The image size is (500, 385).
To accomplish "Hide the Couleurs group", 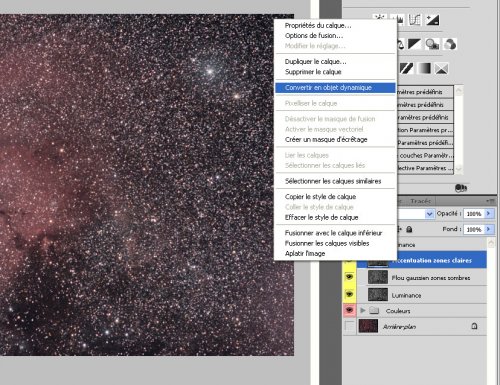I will point(349,310).
